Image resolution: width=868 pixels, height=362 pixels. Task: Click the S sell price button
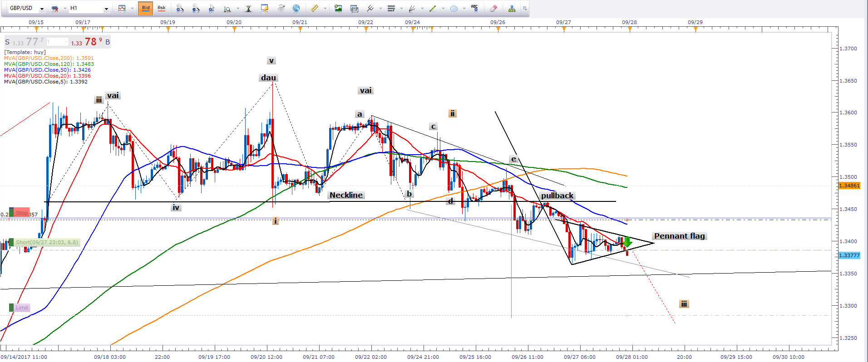coord(7,42)
